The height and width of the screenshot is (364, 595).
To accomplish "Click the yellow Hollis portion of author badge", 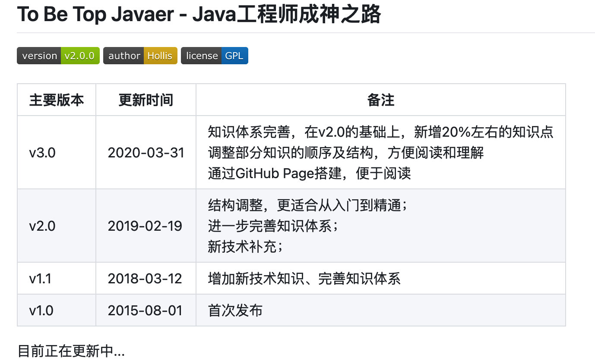I will pyautogui.click(x=160, y=56).
